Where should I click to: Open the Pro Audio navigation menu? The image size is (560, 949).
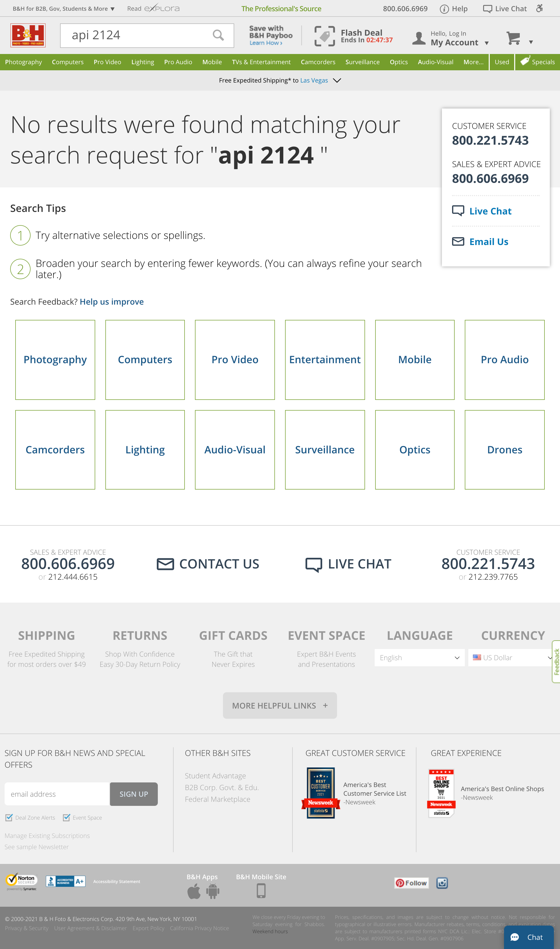[x=178, y=62]
